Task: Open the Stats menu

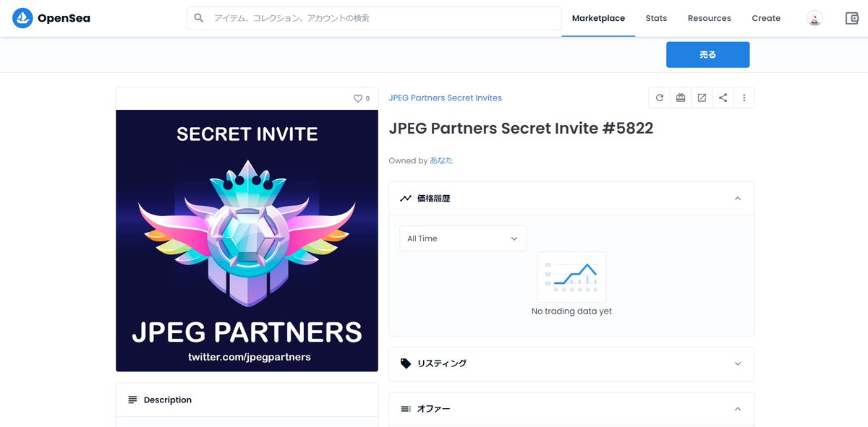Action: pyautogui.click(x=656, y=19)
